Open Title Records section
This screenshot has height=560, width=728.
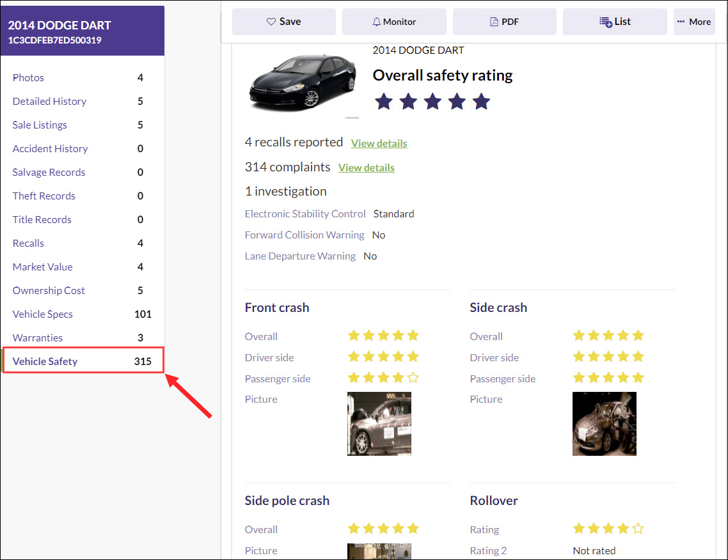click(42, 219)
